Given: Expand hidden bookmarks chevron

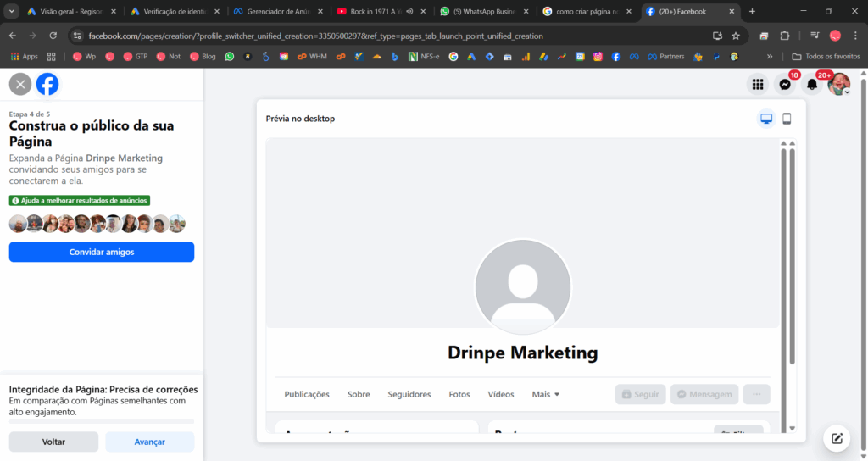Looking at the screenshot, I should [x=770, y=57].
